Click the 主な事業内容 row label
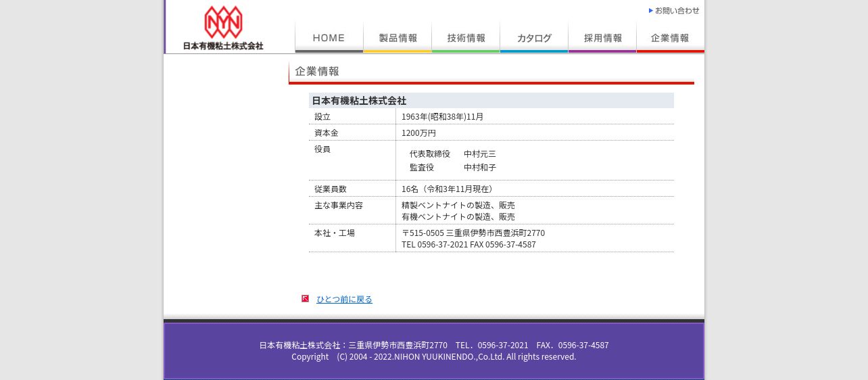The image size is (868, 380). click(339, 205)
